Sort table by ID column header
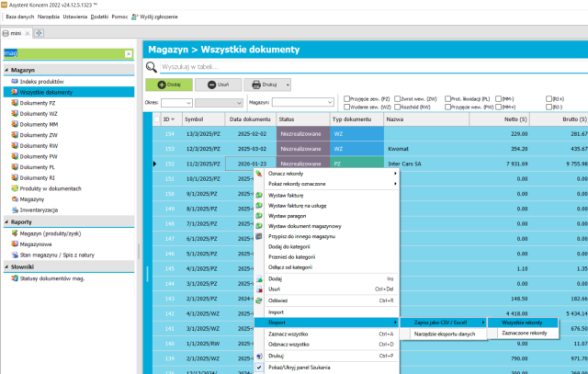Screen dimensions: 588x374 [x=169, y=119]
